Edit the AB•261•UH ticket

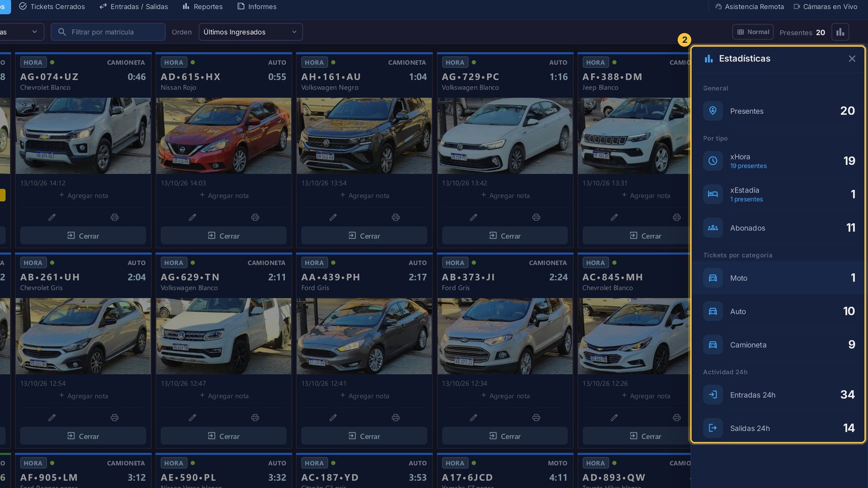pos(52,418)
